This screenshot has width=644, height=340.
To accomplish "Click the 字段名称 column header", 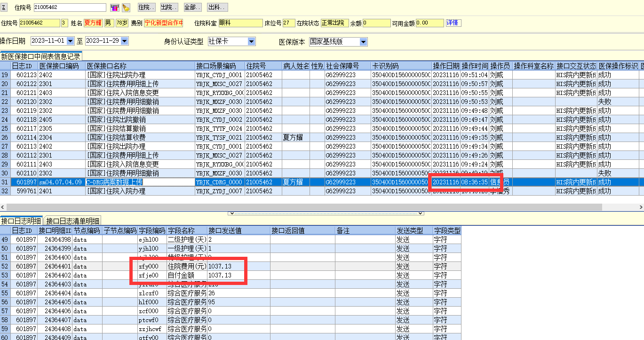I will pyautogui.click(x=187, y=230).
